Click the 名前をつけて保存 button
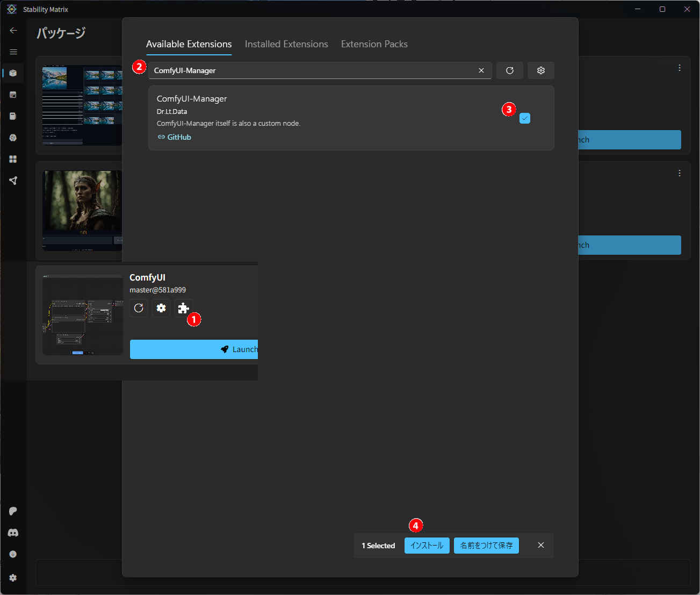Image resolution: width=700 pixels, height=595 pixels. (x=486, y=546)
